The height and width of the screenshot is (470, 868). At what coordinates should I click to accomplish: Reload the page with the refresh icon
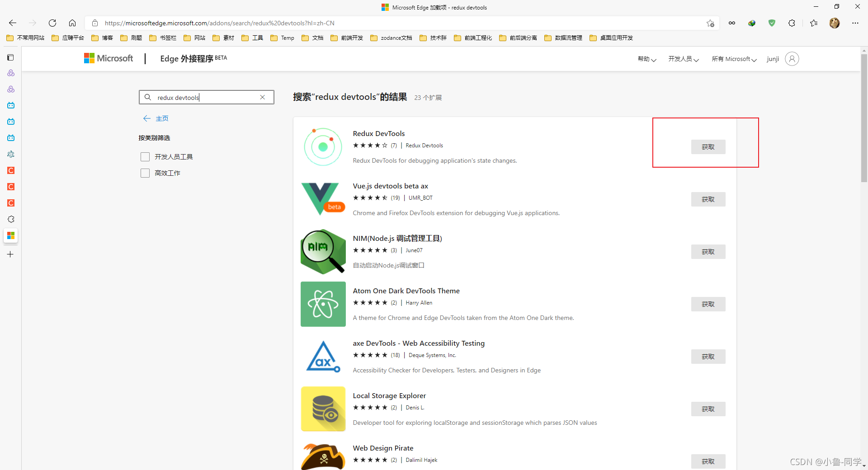(52, 23)
